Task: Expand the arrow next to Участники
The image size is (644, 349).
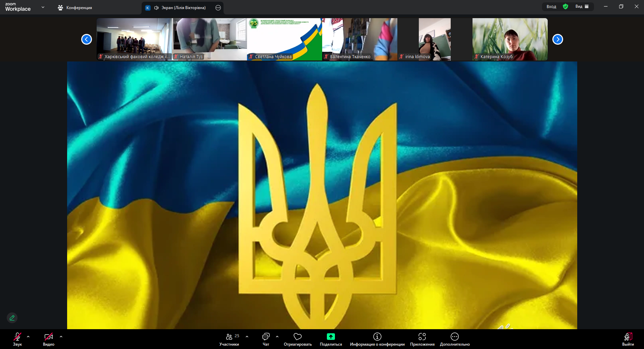Action: [x=247, y=337]
